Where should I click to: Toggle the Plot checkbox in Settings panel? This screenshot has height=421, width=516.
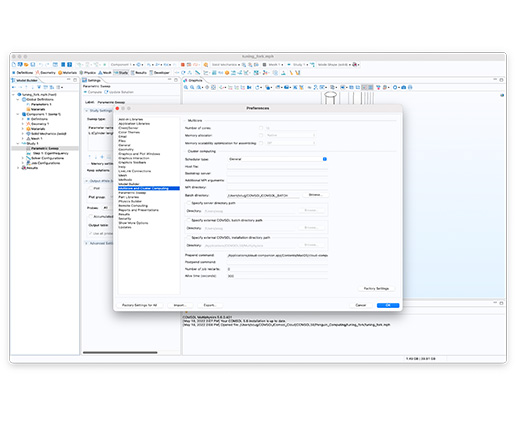[x=90, y=188]
